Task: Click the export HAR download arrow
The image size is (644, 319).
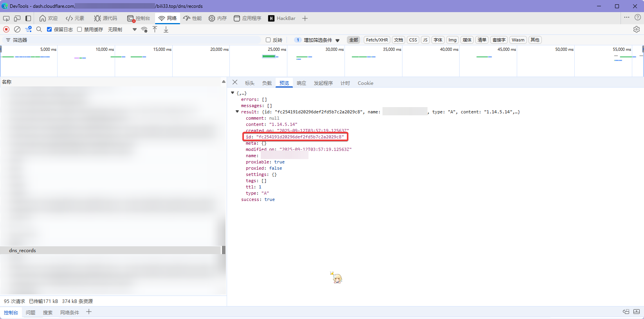Action: 166,29
